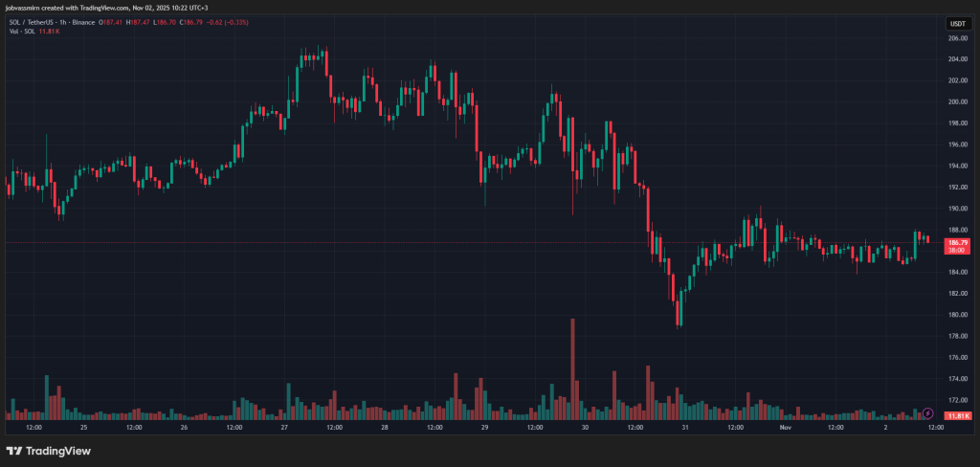Click the red 11.81K volume label
The height and width of the screenshot is (467, 980).
[957, 416]
